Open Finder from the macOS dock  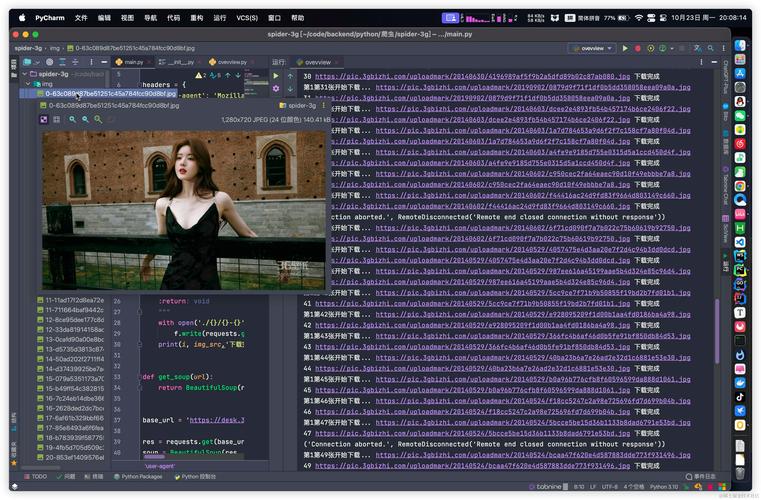[x=740, y=45]
